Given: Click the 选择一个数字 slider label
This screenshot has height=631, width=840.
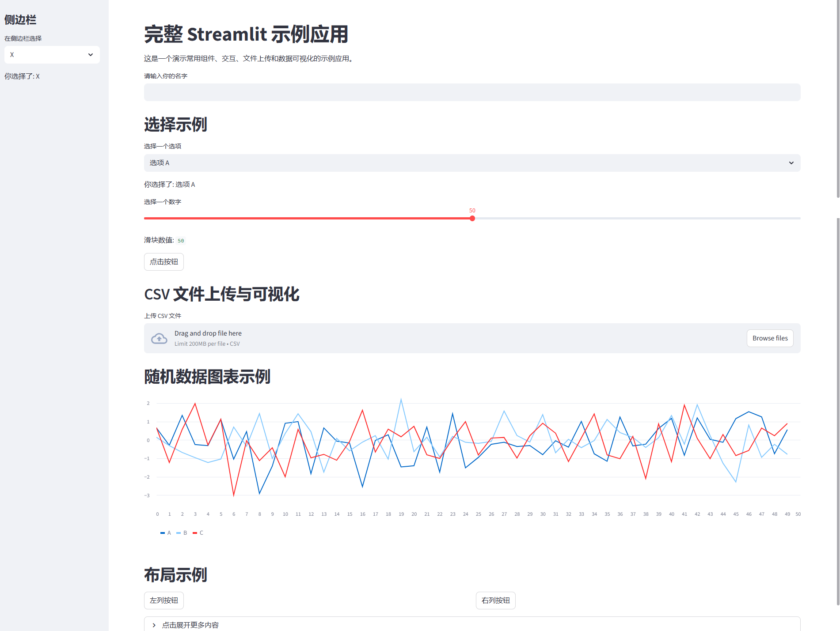Looking at the screenshot, I should (x=163, y=202).
